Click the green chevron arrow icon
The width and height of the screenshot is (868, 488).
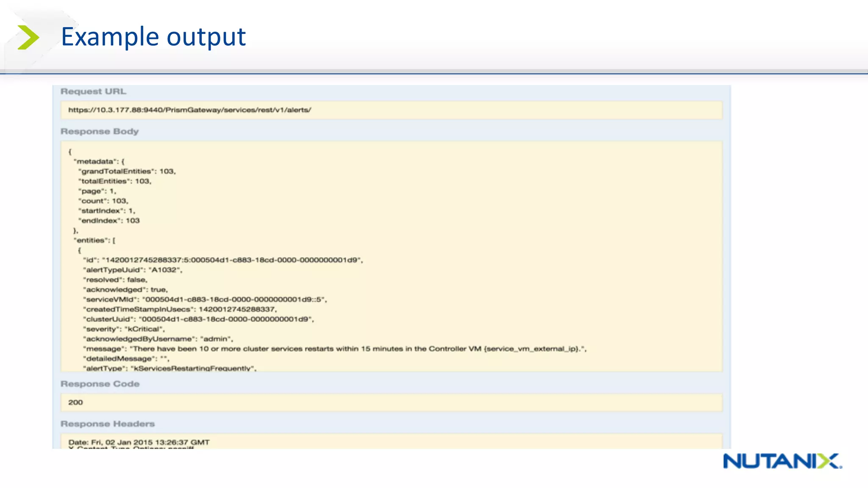click(28, 37)
